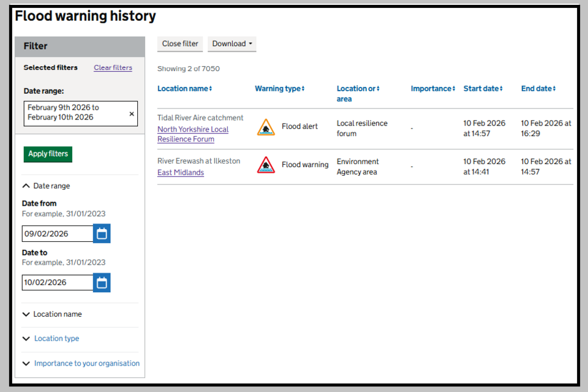Open the Date from calendar picker

[x=102, y=233]
